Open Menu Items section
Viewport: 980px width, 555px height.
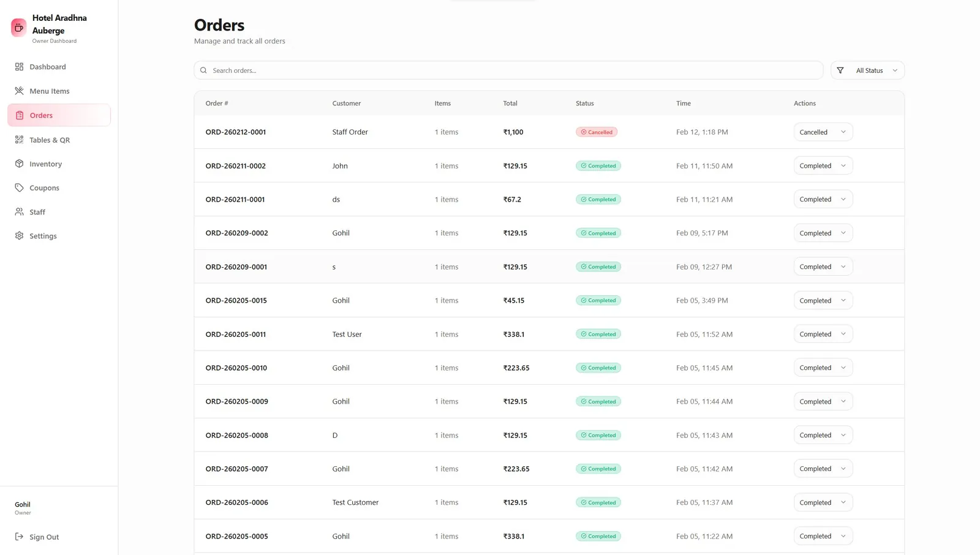point(59,91)
